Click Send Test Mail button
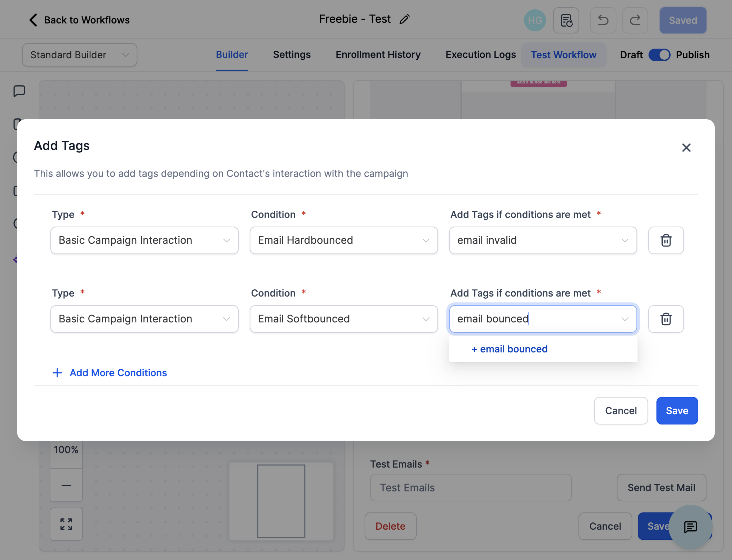 [x=661, y=488]
